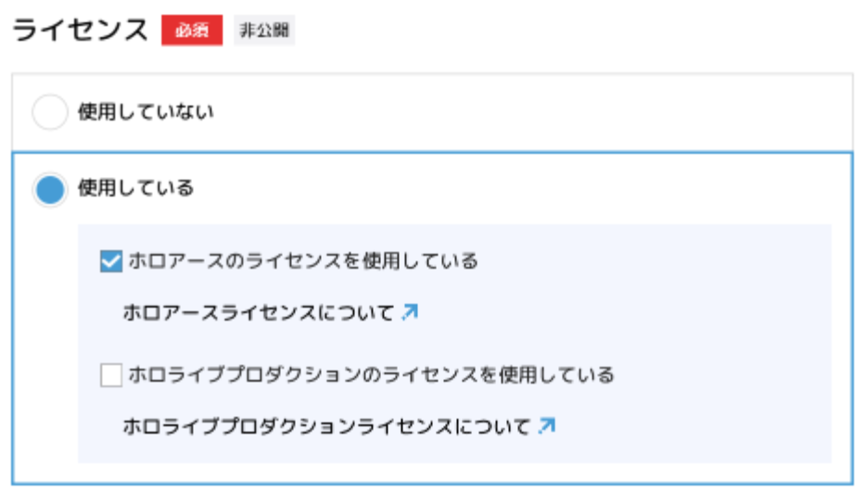865x504 pixels.
Task: Click the ホロアースのライセンスを使用している label text
Action: click(x=303, y=262)
